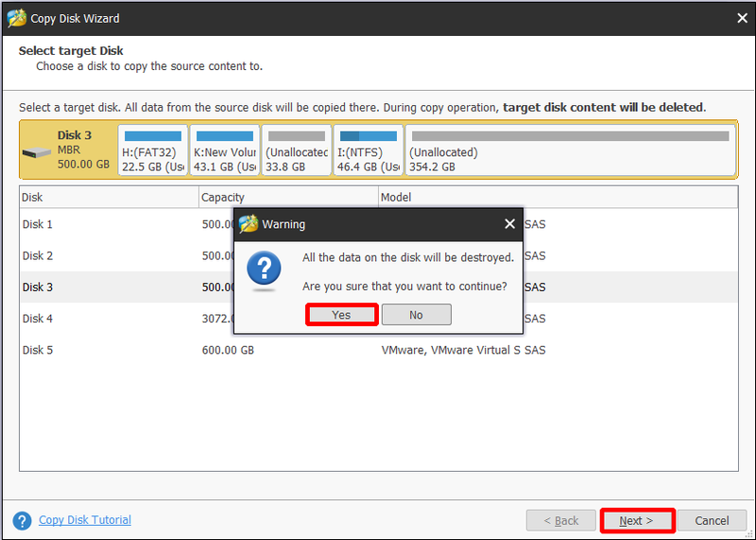Click the Copy Disk Wizard title icon
This screenshot has width=756, height=540.
click(16, 18)
